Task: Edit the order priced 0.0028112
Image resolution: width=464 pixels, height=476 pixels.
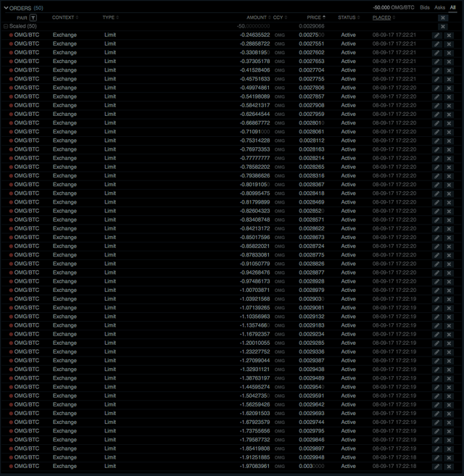Action: tap(436, 141)
